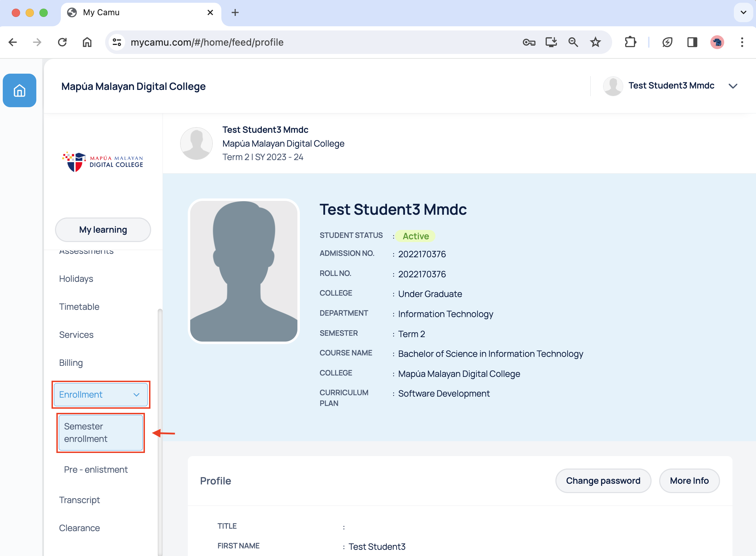Toggle the browser side panel icon

692,42
